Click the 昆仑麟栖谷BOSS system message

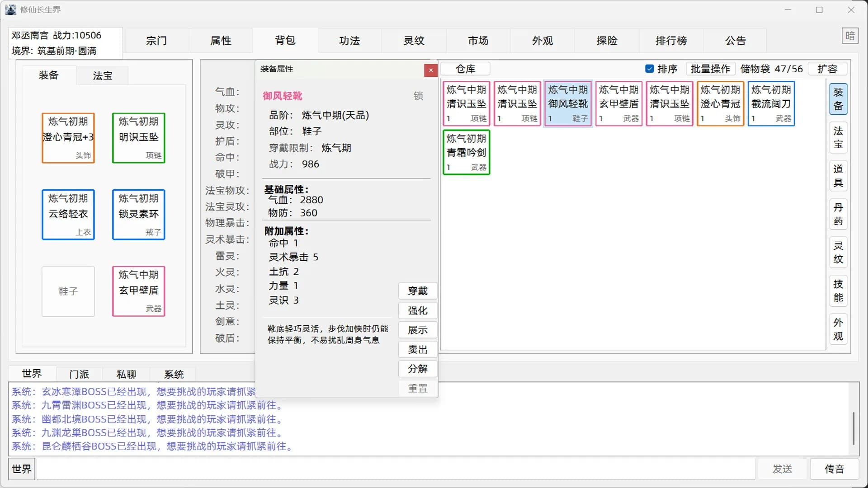coord(154,446)
